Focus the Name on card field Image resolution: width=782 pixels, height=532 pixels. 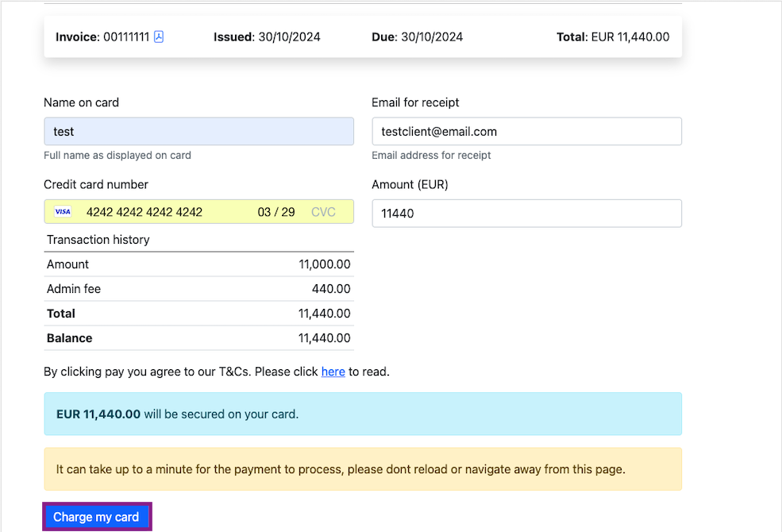click(x=198, y=132)
